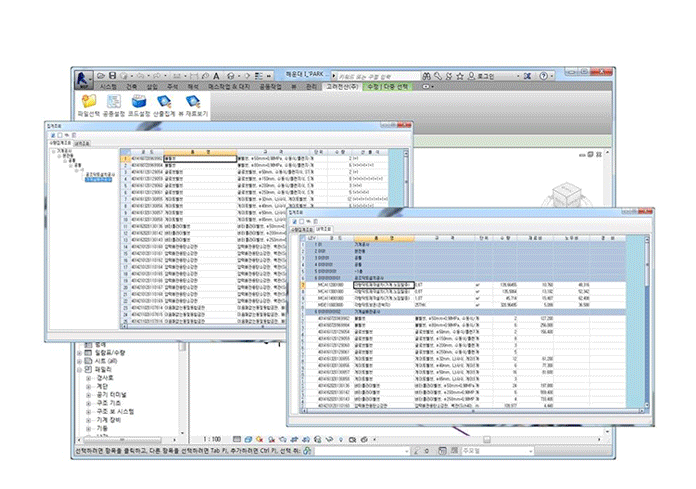696x489 pixels.
Task: Open the 고려전산(주) ribbon tab
Action: (x=341, y=88)
